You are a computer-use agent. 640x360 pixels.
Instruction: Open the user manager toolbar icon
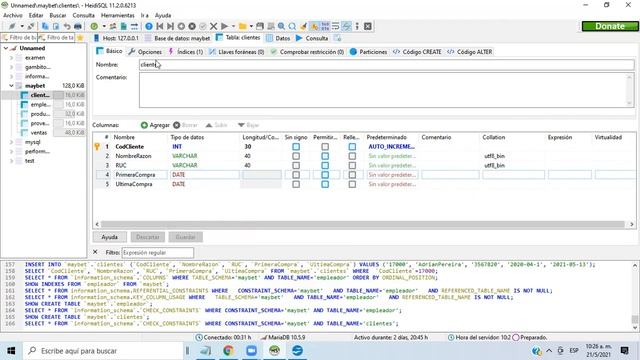pyautogui.click(x=113, y=27)
